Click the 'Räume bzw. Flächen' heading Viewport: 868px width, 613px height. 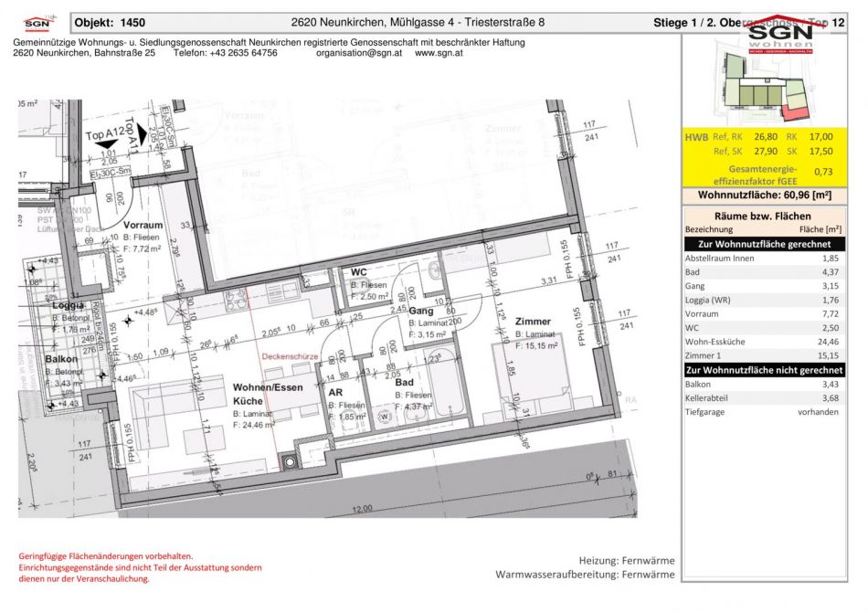click(762, 217)
